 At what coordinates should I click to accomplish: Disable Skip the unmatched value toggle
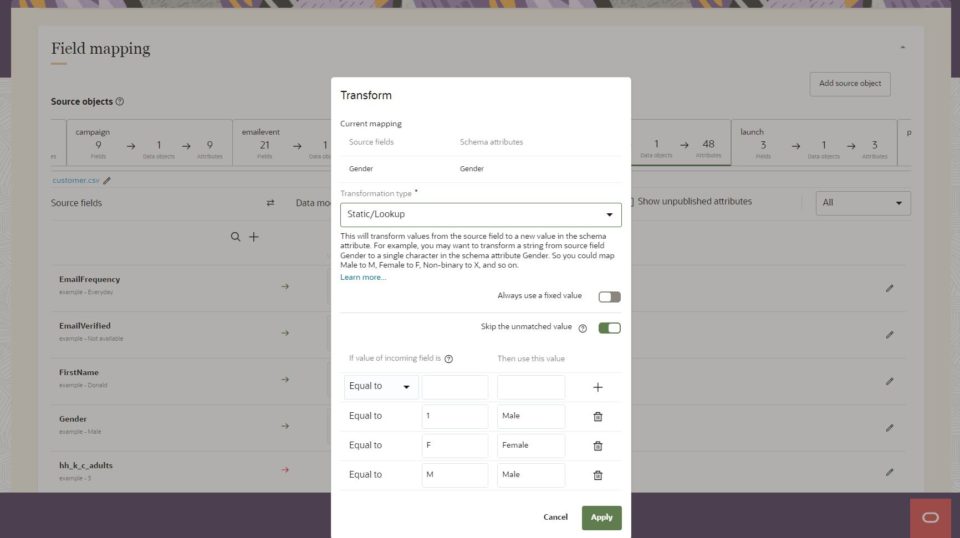pos(609,327)
